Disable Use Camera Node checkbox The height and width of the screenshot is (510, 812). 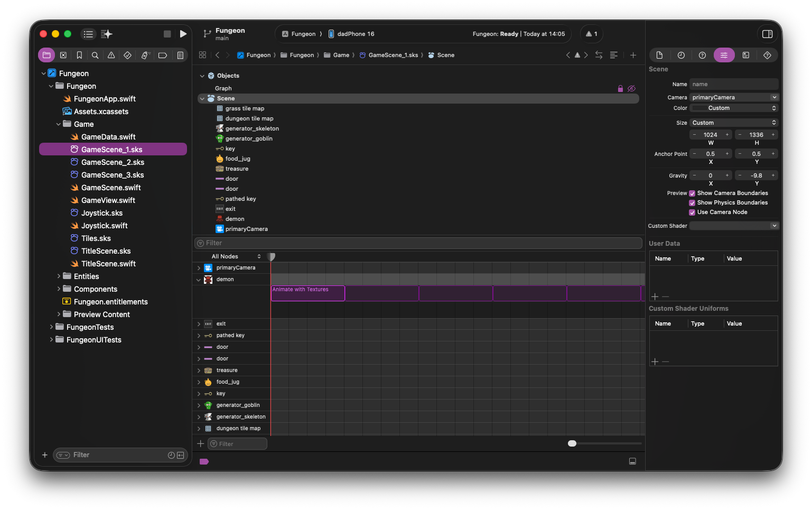click(x=692, y=212)
